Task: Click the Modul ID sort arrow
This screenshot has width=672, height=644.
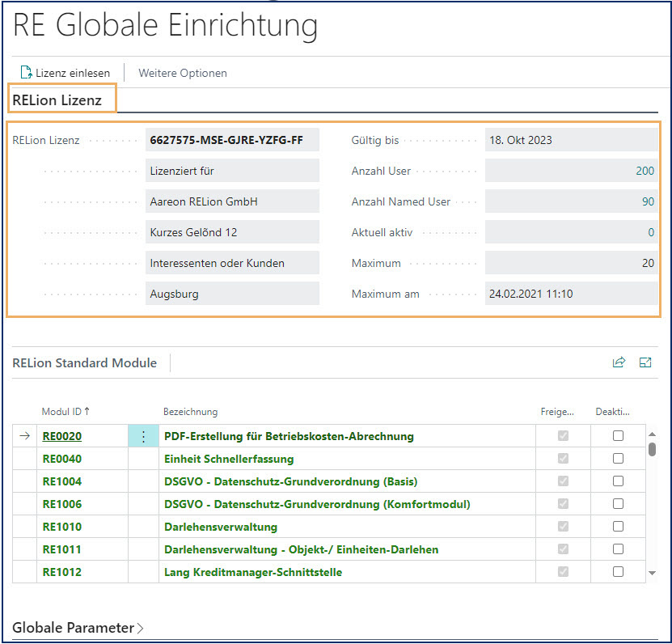Action: click(x=87, y=411)
